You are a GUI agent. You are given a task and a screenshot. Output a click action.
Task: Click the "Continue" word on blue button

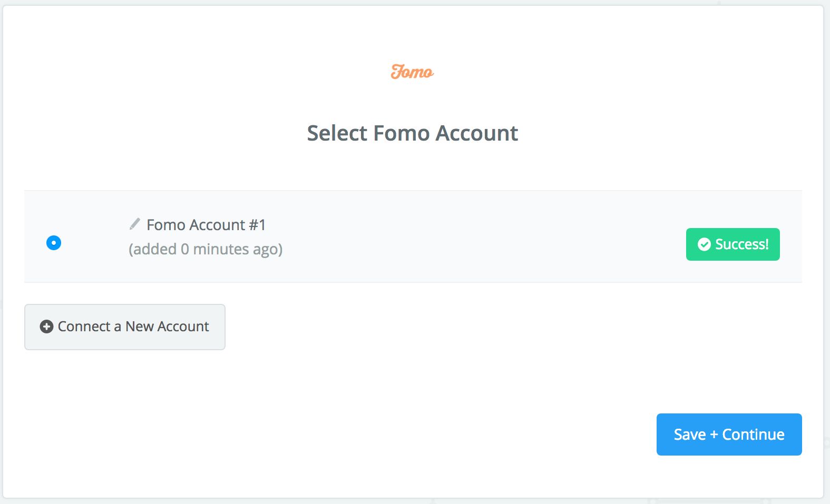[753, 434]
